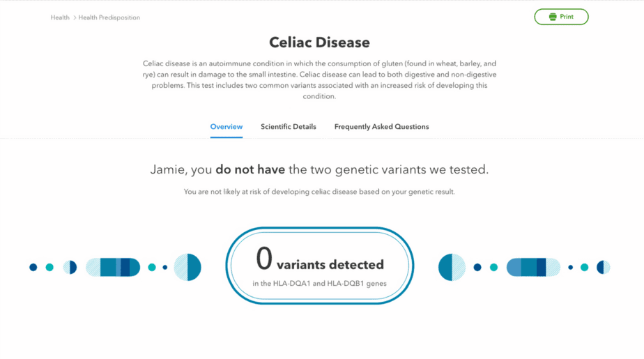Switch to the Scientific Details tab
644x359 pixels.
pyautogui.click(x=289, y=127)
